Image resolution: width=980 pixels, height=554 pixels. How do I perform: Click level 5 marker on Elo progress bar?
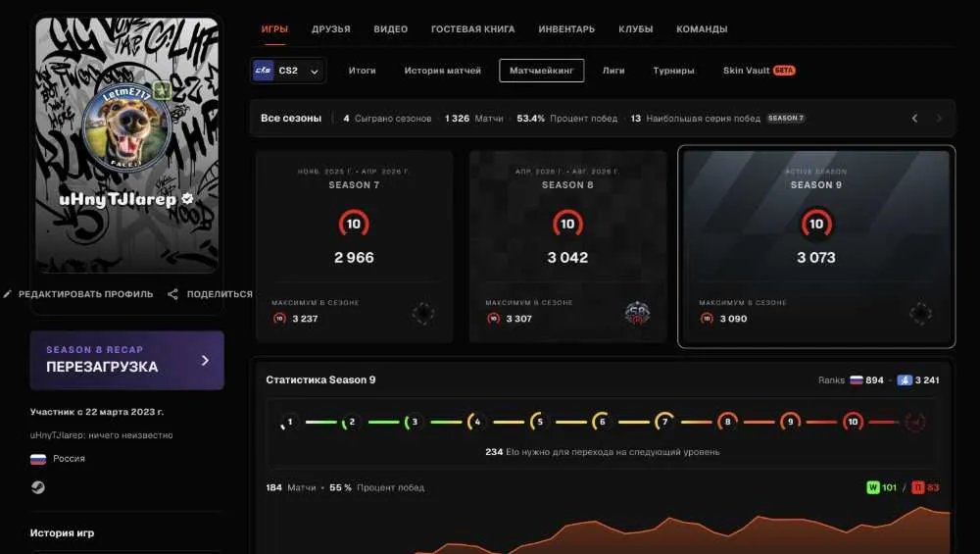pos(539,422)
